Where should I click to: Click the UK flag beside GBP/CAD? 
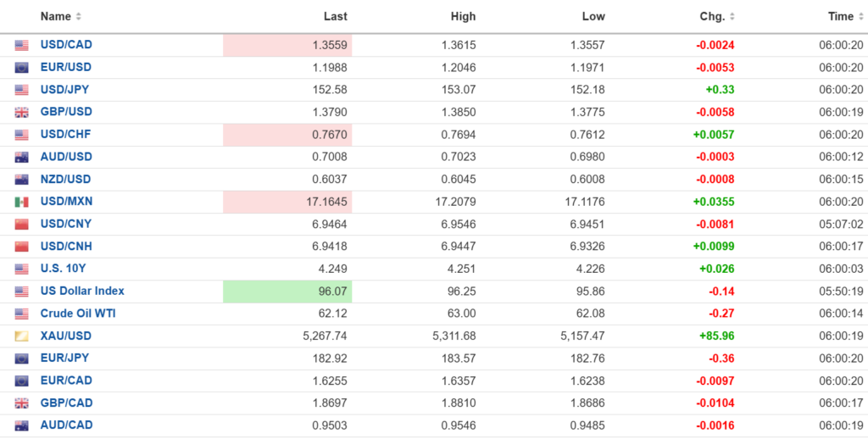click(22, 403)
